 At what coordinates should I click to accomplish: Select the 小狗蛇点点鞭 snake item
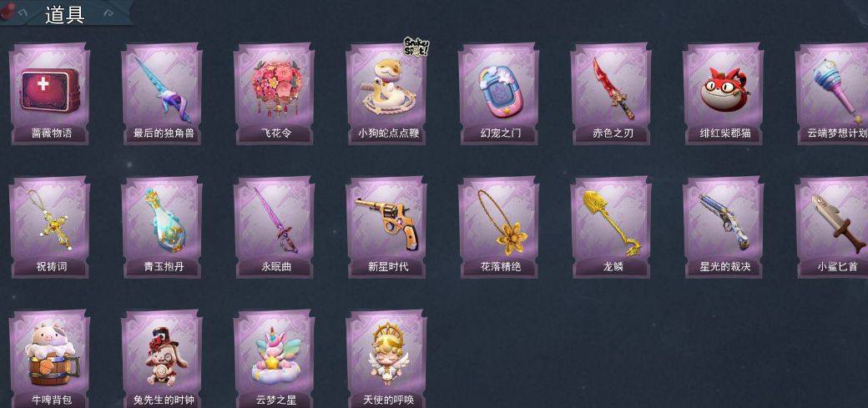pos(386,94)
